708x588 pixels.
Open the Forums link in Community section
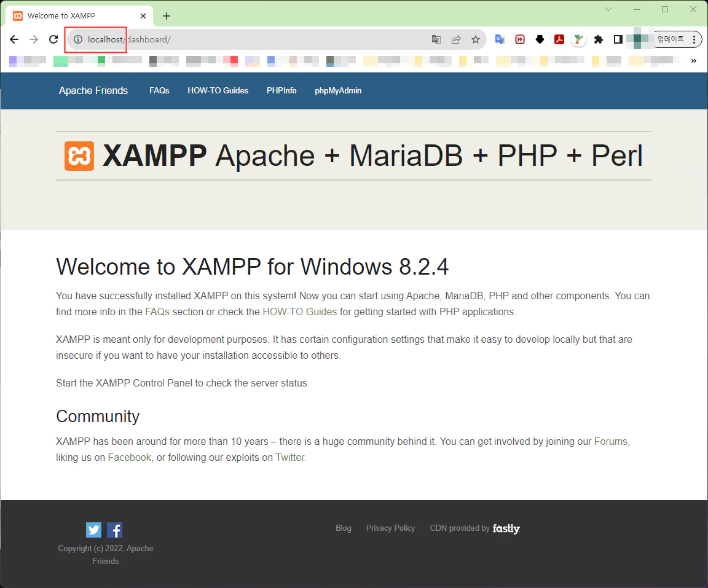[610, 441]
